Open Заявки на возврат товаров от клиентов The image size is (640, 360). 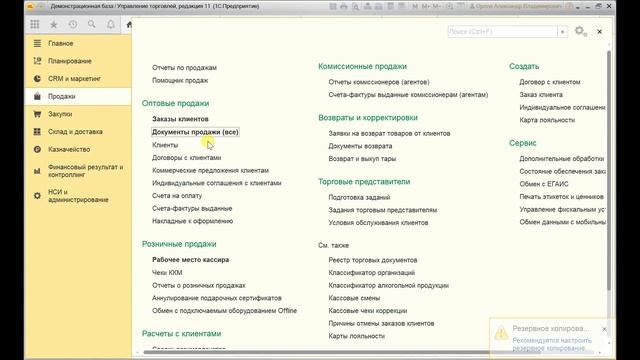[389, 133]
